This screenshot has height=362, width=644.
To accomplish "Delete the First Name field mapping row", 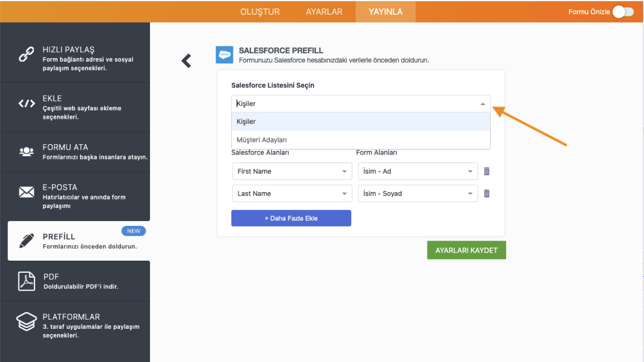I will 487,172.
